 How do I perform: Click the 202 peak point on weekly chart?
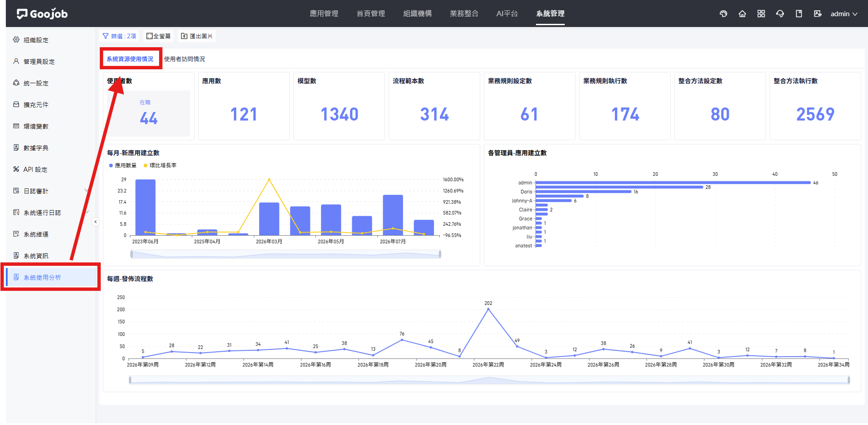[488, 309]
